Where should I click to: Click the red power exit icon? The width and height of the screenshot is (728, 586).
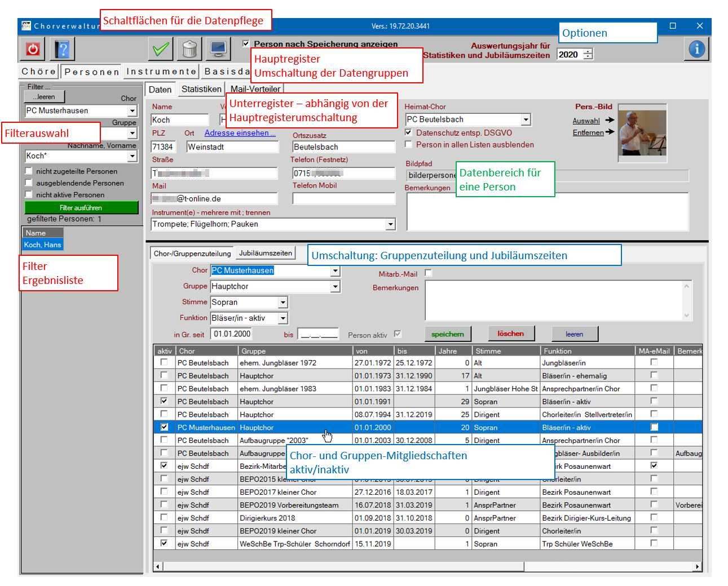[33, 49]
